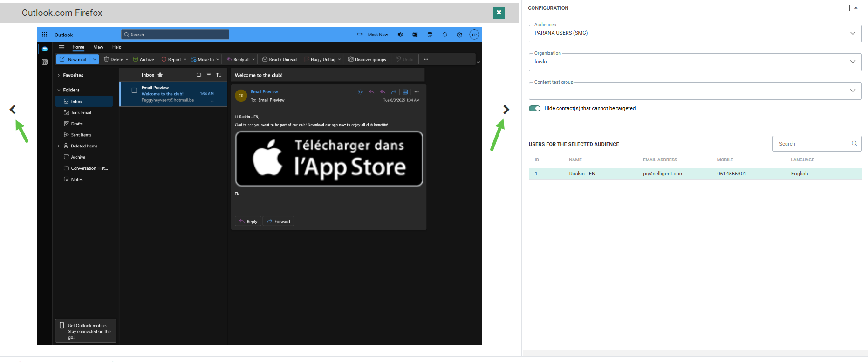Image resolution: width=868 pixels, height=362 pixels.
Task: Toggle Hide contacts that cannot be targeted
Action: [534, 108]
